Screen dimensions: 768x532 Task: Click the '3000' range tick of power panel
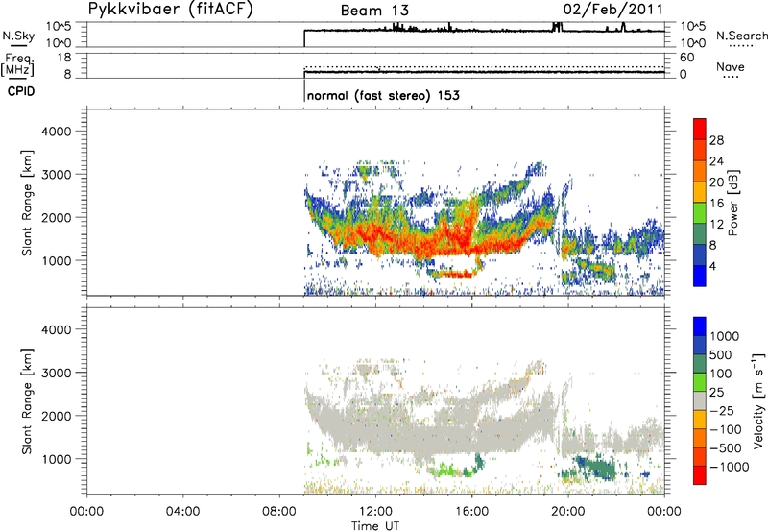pyautogui.click(x=56, y=175)
